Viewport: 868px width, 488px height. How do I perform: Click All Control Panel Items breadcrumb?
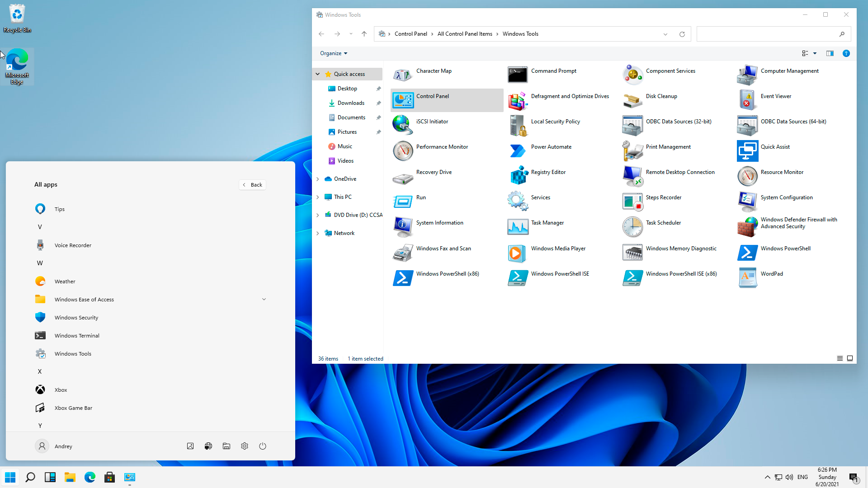464,34
